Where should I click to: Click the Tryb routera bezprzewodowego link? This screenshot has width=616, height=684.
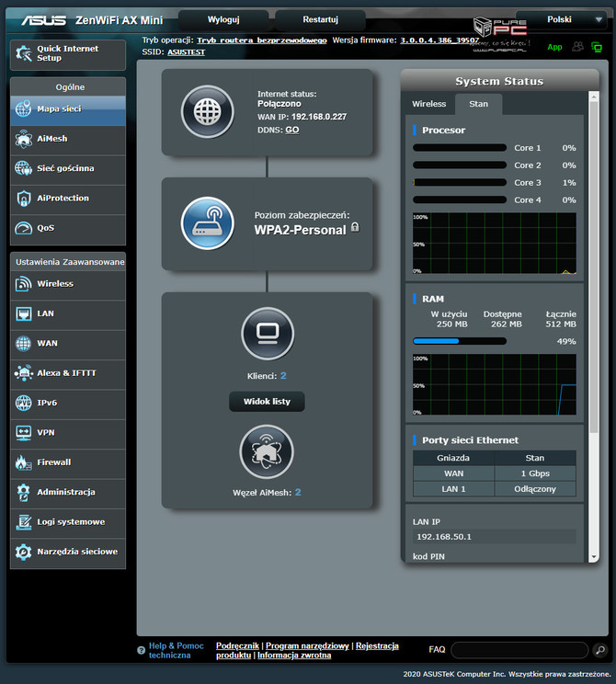(x=262, y=40)
